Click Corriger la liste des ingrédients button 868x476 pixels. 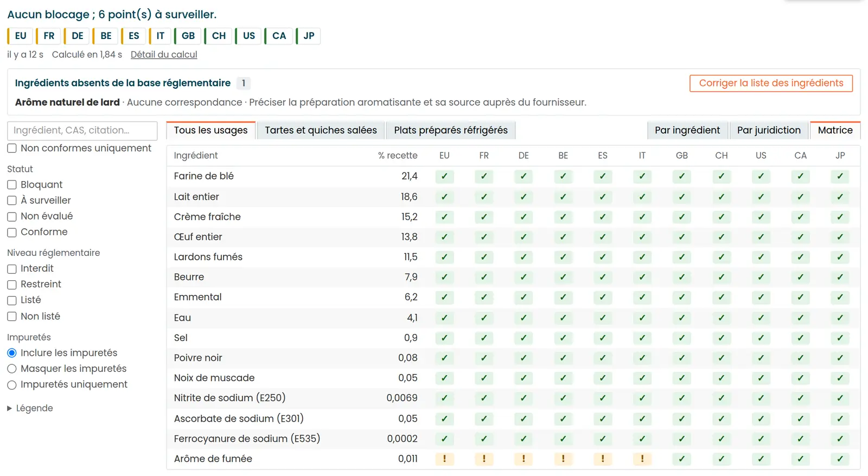pyautogui.click(x=771, y=83)
